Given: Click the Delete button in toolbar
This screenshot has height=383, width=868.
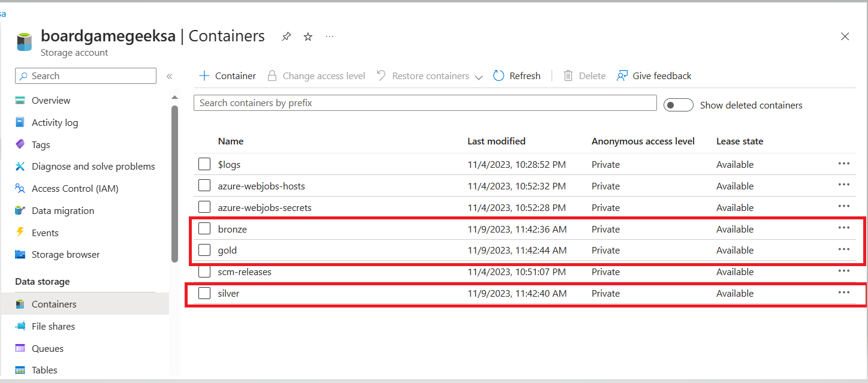Looking at the screenshot, I should click(584, 76).
